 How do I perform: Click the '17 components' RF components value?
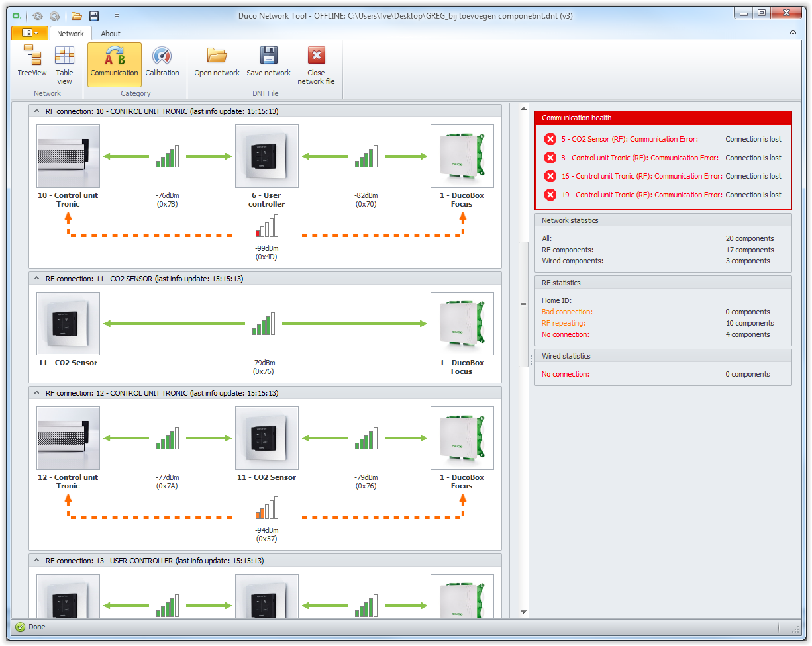click(x=750, y=250)
